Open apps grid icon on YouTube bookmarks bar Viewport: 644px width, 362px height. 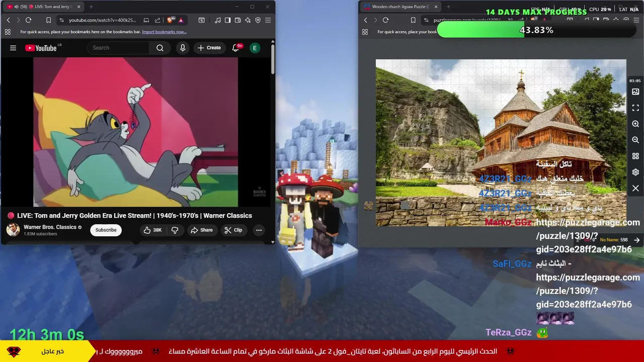click(x=8, y=32)
